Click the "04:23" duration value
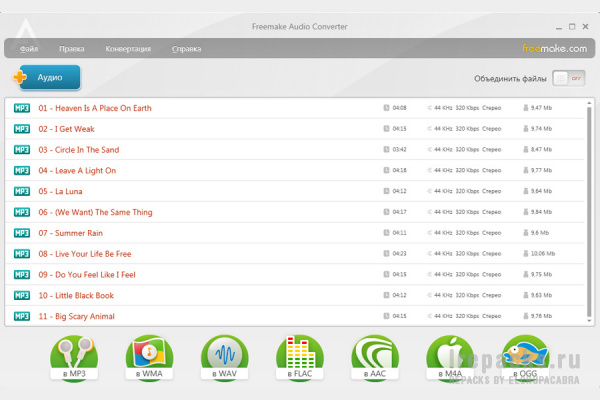 [399, 254]
